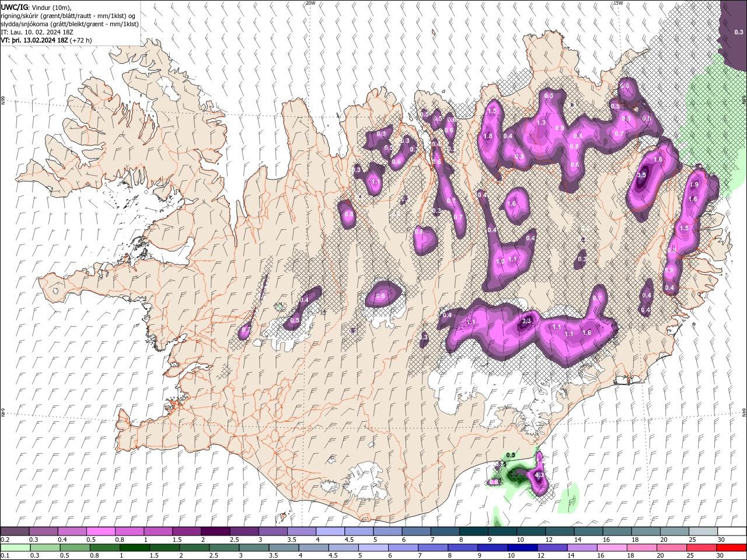Click the 'slydda/snjókoma' legend description line
This screenshot has height=560, width=747.
point(69,24)
